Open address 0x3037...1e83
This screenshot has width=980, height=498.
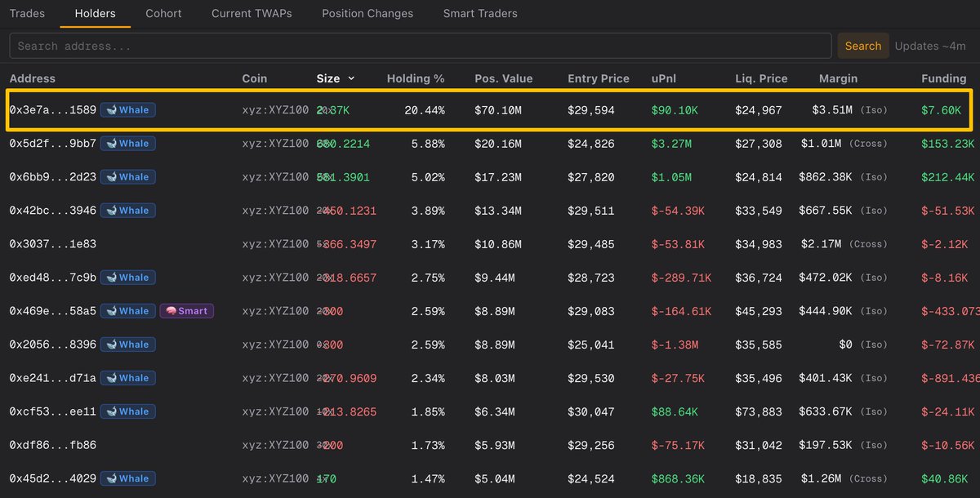pyautogui.click(x=52, y=243)
